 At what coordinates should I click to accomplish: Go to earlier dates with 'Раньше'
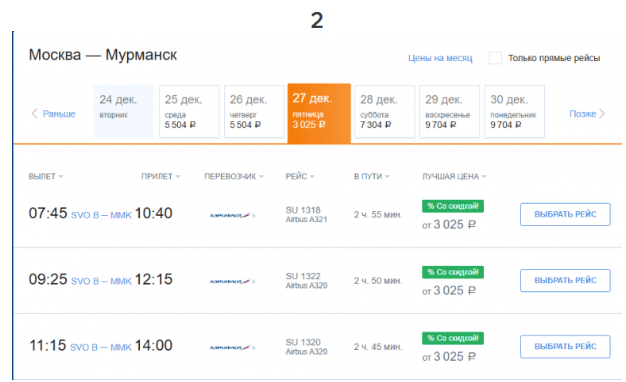(59, 114)
